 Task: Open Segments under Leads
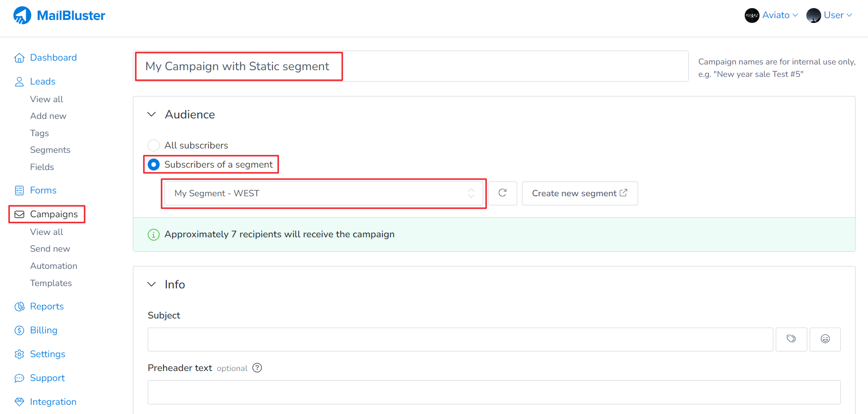pos(50,150)
